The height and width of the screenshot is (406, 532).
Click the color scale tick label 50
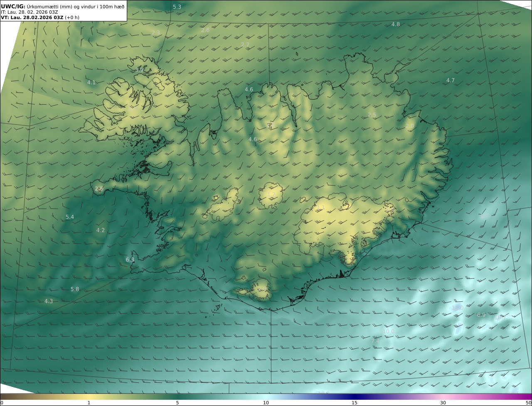[529, 403]
